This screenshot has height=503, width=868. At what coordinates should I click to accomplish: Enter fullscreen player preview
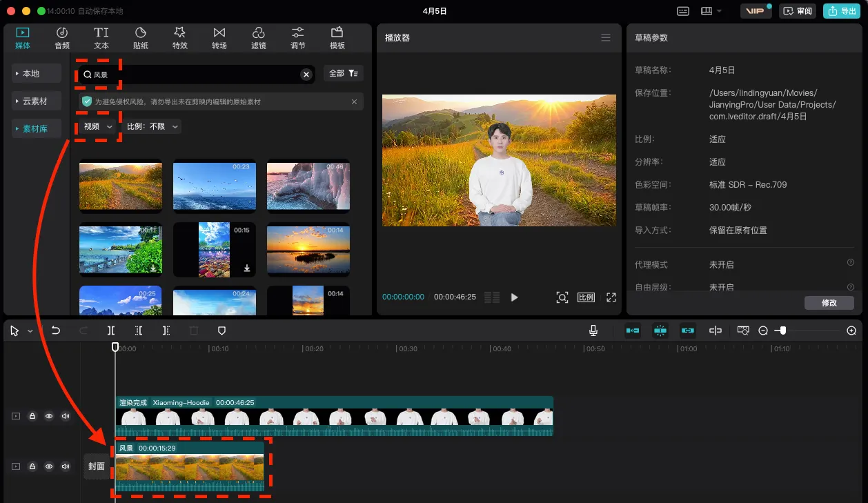click(x=611, y=297)
